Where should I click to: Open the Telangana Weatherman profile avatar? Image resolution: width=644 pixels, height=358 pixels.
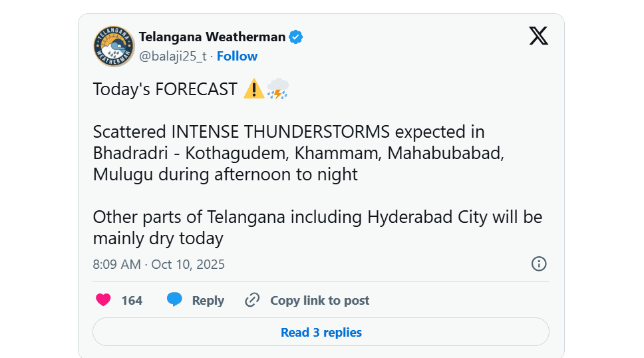click(x=114, y=47)
